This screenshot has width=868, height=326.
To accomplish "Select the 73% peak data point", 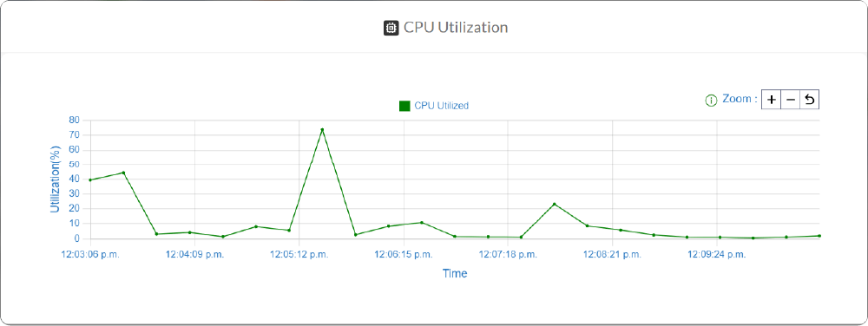I will [x=322, y=130].
